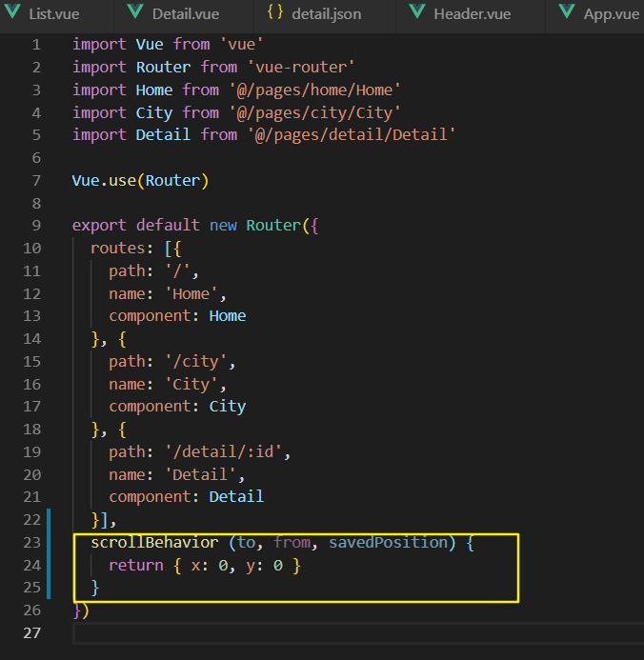Click line number 27 in the gutter
This screenshot has height=660, width=644.
coord(32,633)
